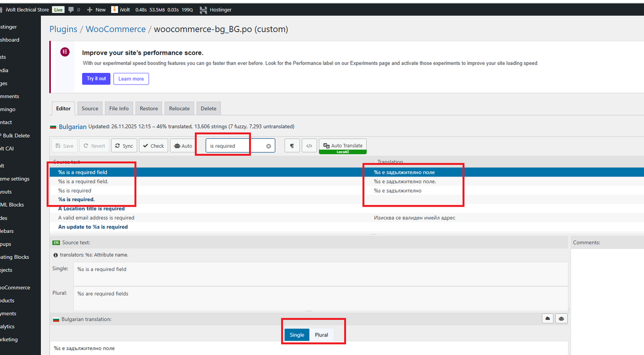
Task: Open the Delete tab
Action: [x=208, y=108]
